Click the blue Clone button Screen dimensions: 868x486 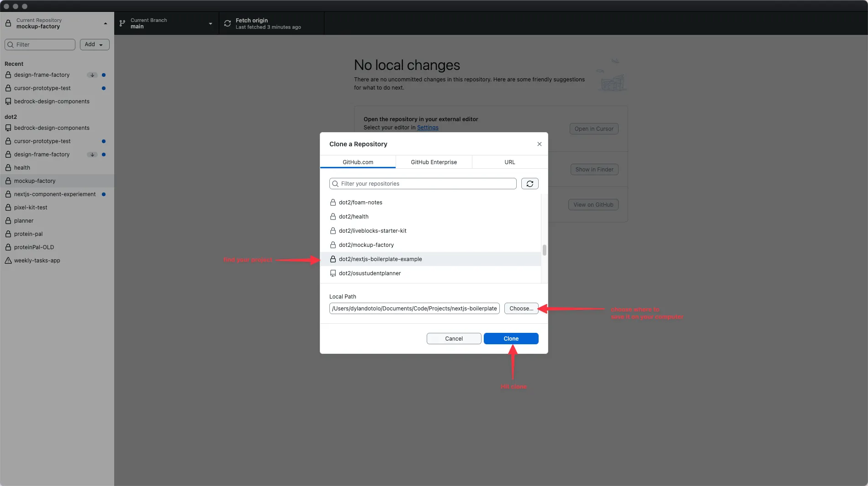pos(511,339)
